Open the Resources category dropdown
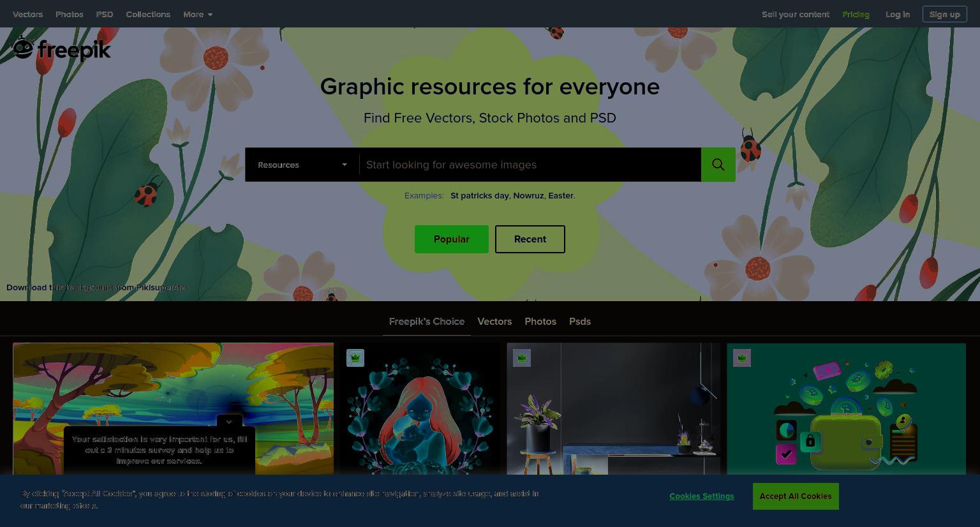 click(x=302, y=165)
